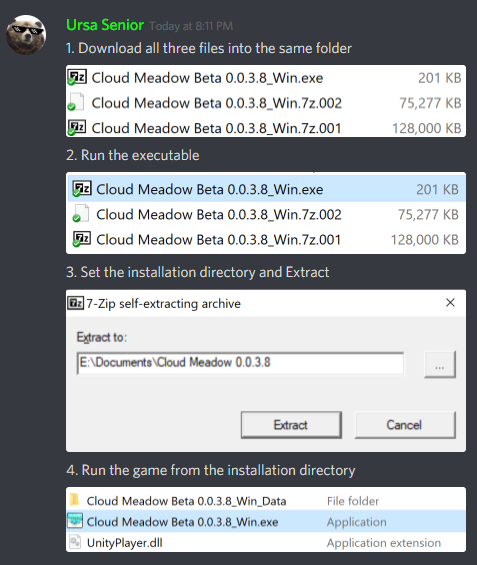477x565 pixels.
Task: Open the Ursa Senior username
Action: coord(105,25)
